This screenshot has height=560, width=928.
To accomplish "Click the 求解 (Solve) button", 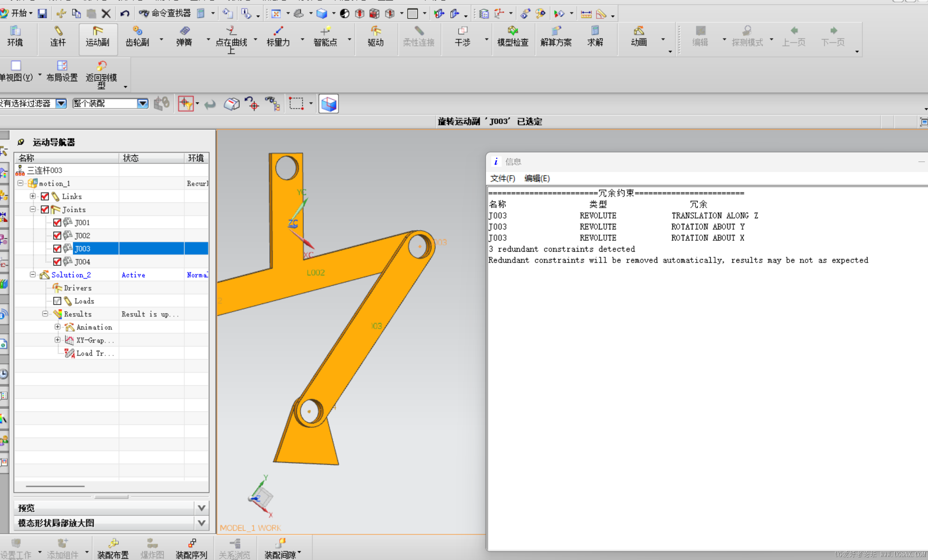I will (x=595, y=36).
